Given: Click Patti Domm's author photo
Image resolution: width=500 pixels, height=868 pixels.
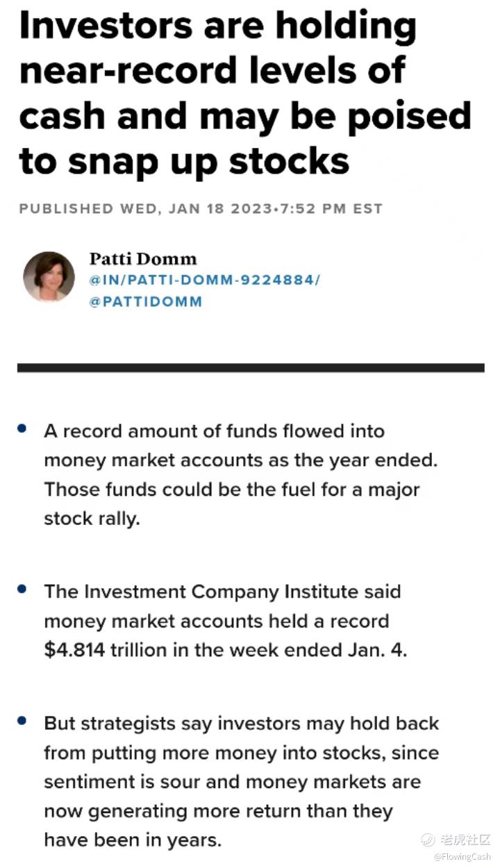Looking at the screenshot, I should 49,277.
